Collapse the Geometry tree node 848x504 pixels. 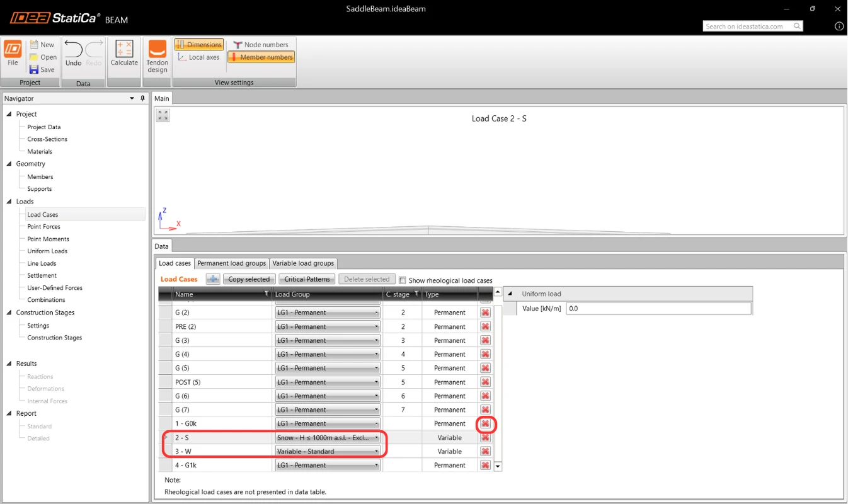(9, 164)
